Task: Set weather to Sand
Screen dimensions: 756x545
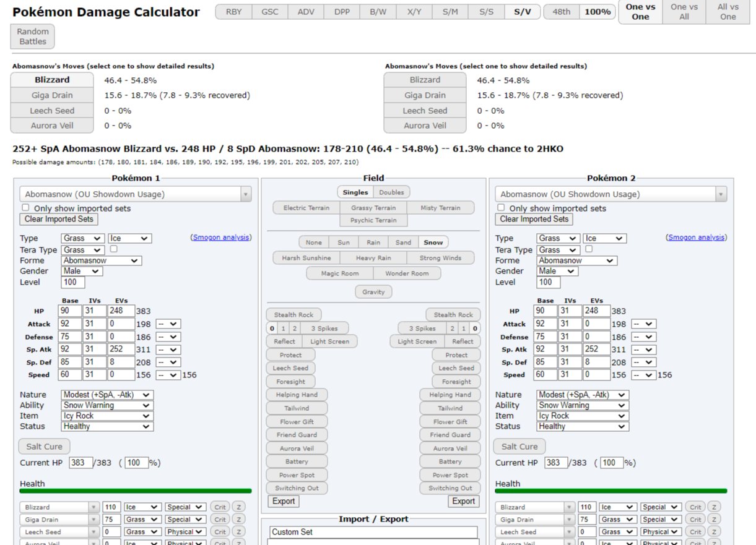Action: (403, 242)
